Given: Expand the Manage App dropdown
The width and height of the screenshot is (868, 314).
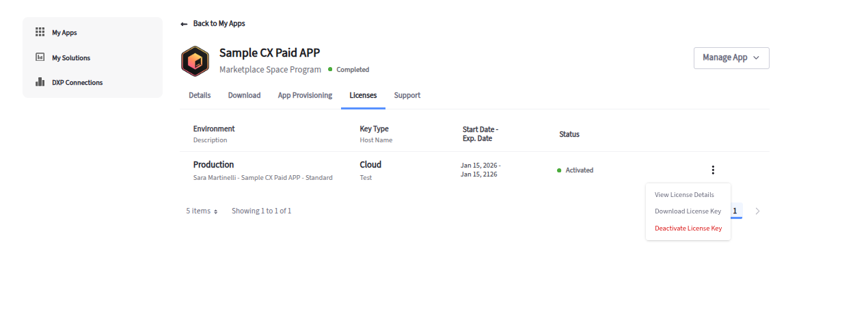Looking at the screenshot, I should coord(731,58).
